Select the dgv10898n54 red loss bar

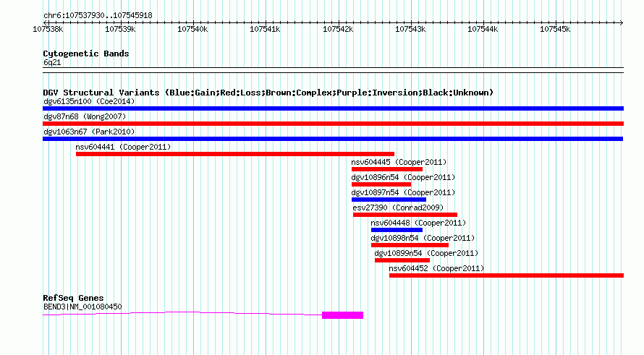click(410, 245)
